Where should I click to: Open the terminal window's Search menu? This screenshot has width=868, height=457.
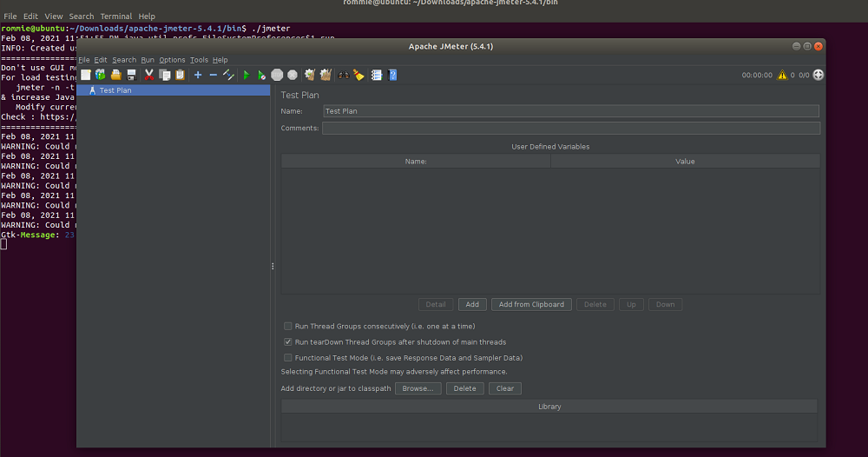point(82,17)
